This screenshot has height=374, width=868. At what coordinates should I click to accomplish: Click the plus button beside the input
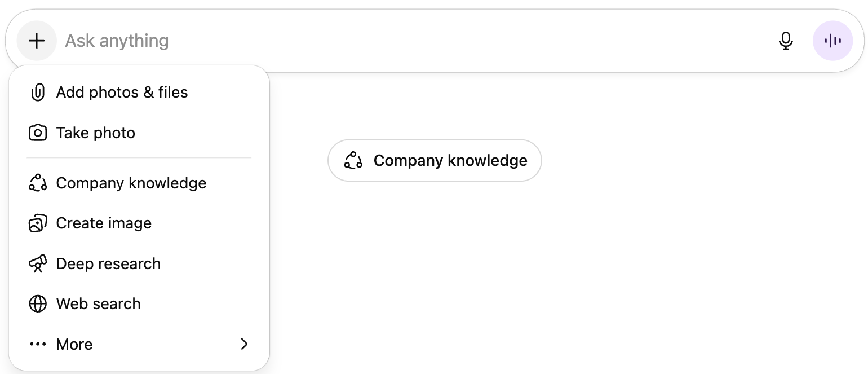coord(37,41)
